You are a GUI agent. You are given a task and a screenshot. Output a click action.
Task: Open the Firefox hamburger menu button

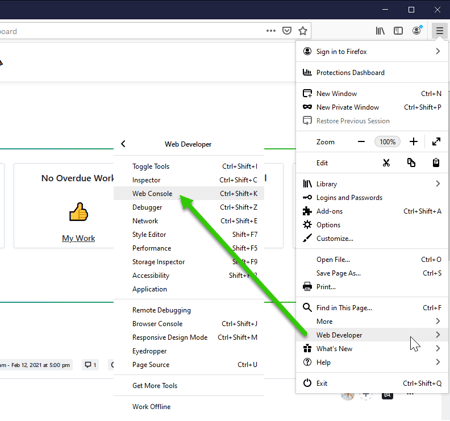[439, 31]
